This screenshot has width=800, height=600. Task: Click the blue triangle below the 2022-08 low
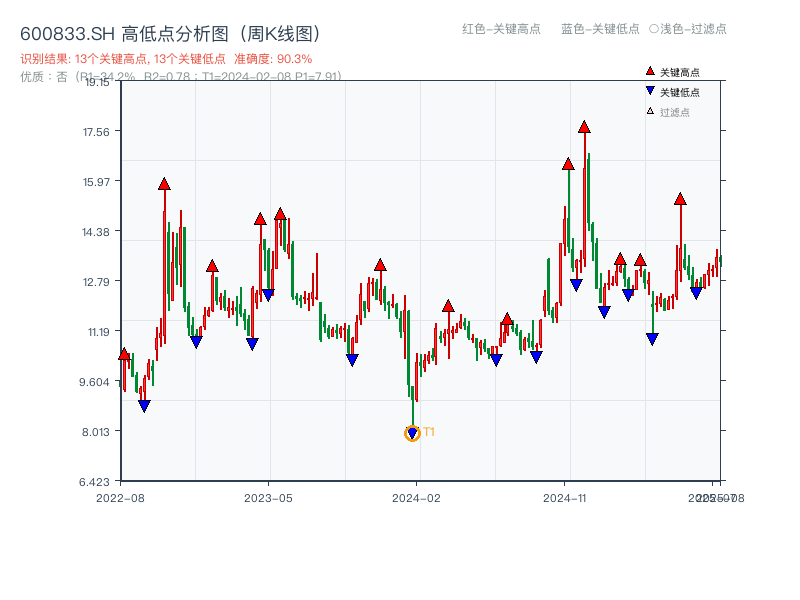point(144,405)
